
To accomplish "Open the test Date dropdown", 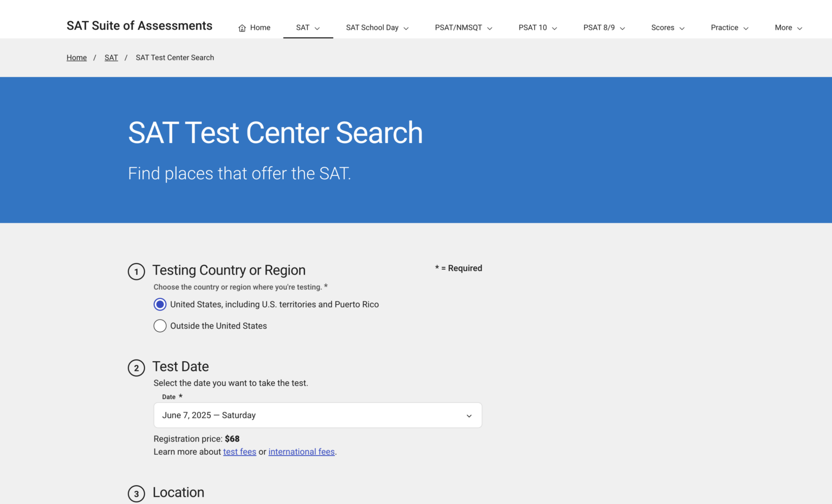I will (x=317, y=415).
